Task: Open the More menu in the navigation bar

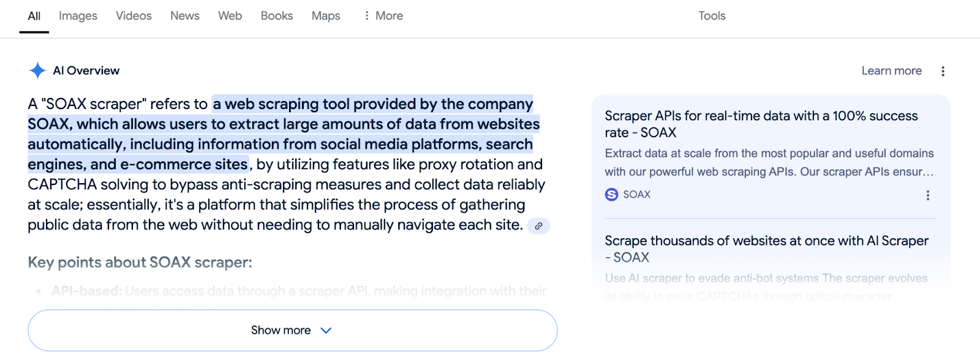Action: point(383,15)
